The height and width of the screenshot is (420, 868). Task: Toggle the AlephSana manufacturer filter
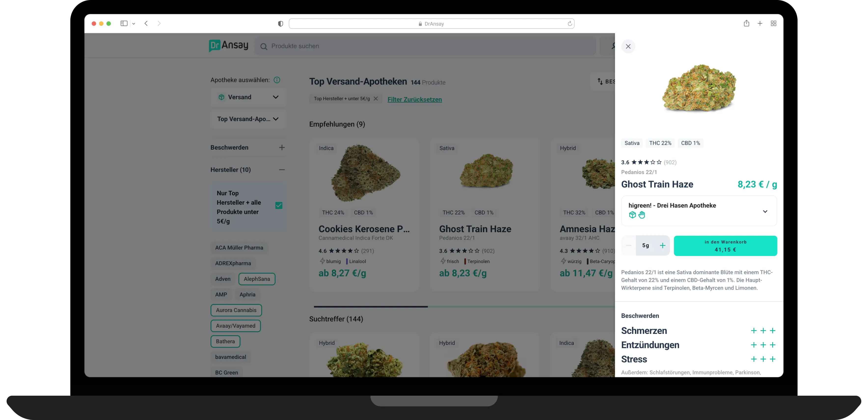point(257,279)
